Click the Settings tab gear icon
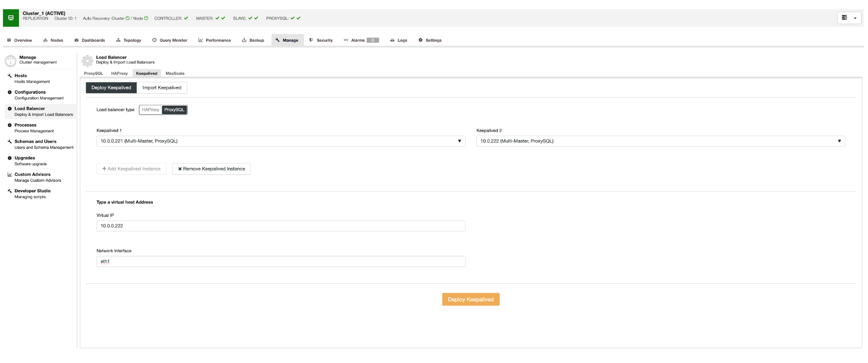 (x=420, y=40)
